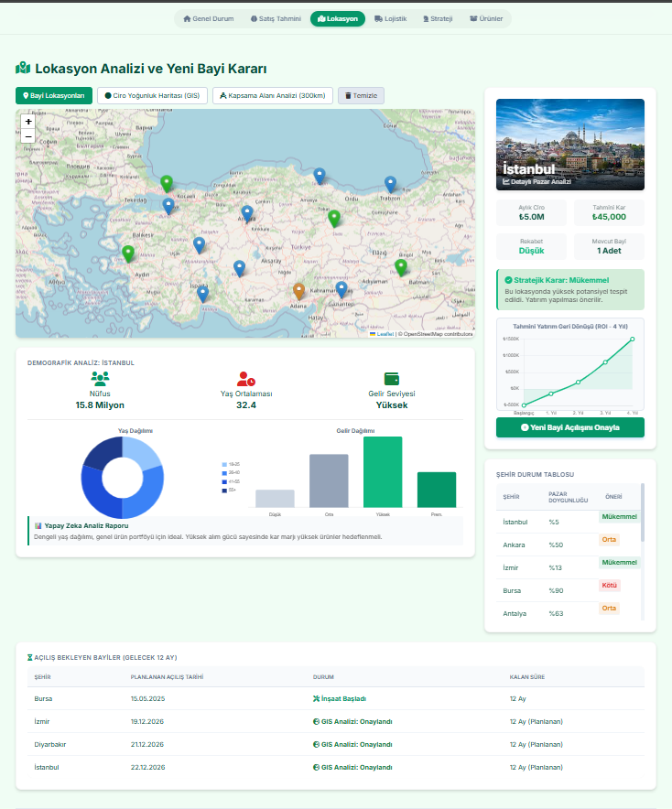Select the green marker near Batman
The image size is (672, 809).
click(401, 267)
